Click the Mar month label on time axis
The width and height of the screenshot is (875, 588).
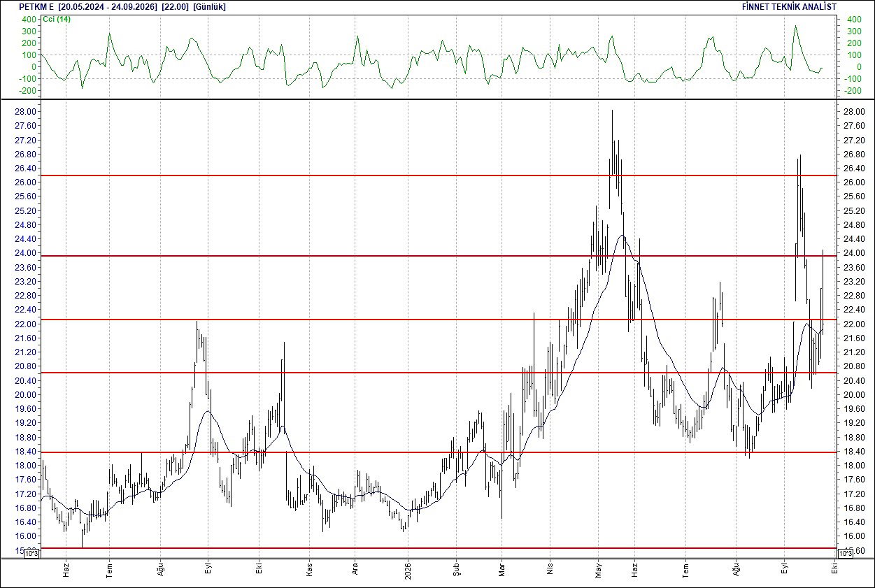(x=502, y=568)
